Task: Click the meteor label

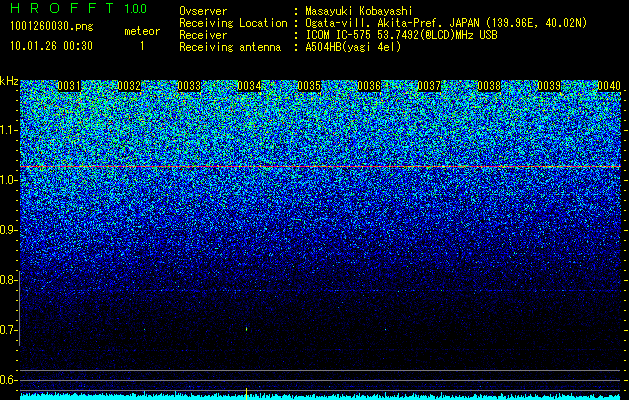Action: click(x=142, y=31)
